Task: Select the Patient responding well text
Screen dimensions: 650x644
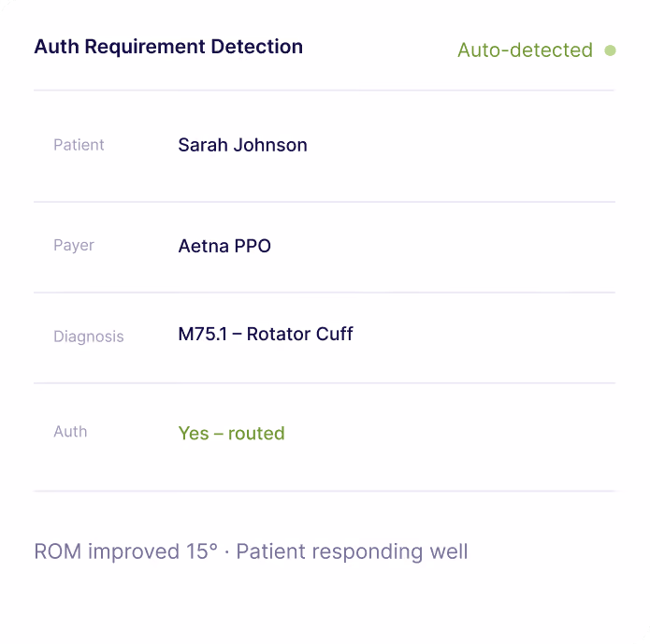Action: [x=352, y=552]
